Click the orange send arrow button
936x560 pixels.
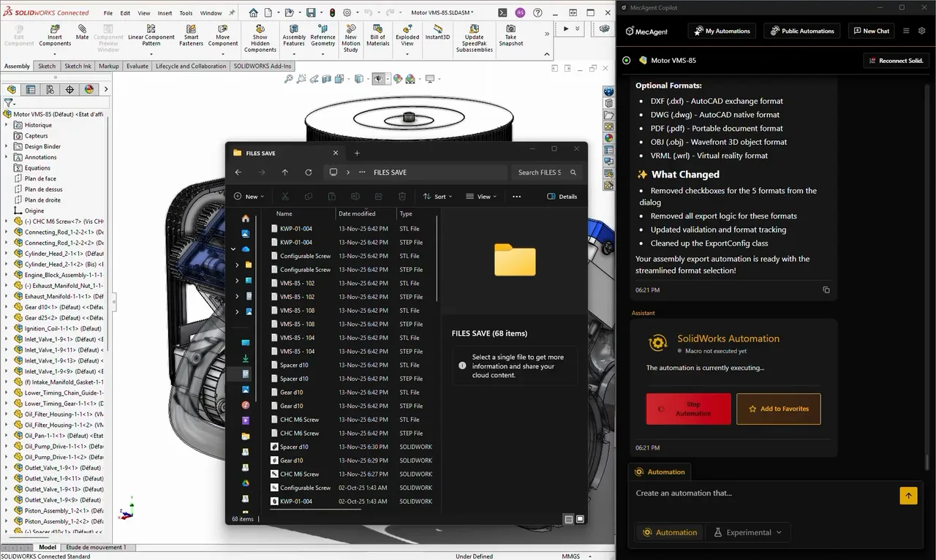point(908,496)
